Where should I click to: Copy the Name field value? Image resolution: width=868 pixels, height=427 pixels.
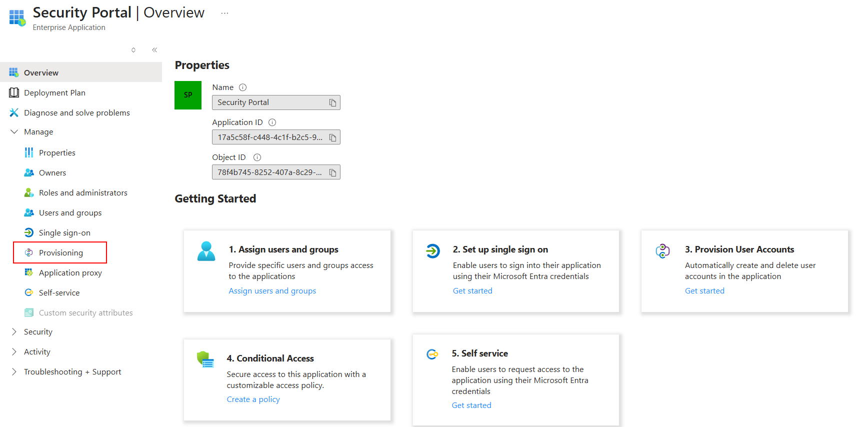tap(332, 102)
